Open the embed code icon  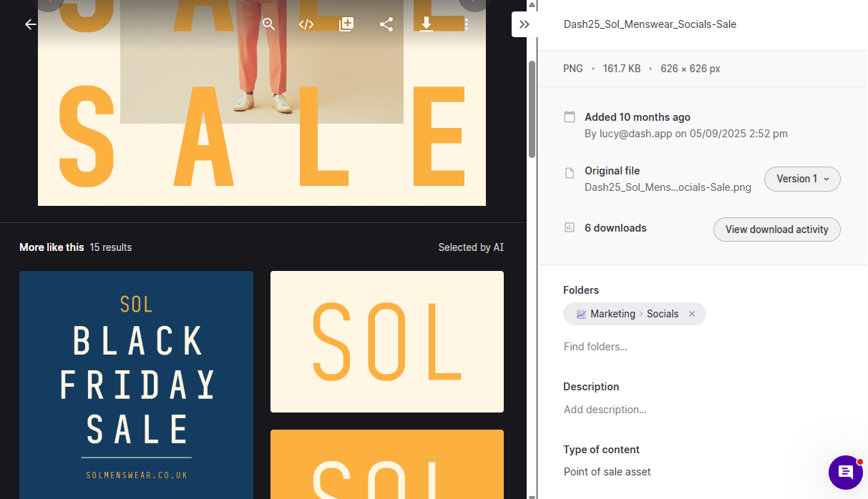[306, 24]
